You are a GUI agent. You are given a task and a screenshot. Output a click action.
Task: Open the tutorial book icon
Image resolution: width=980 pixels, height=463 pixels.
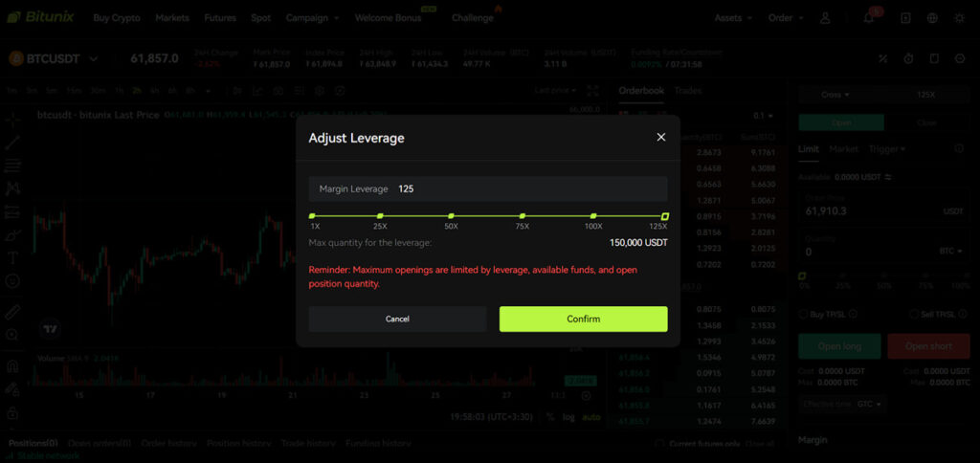point(934,58)
